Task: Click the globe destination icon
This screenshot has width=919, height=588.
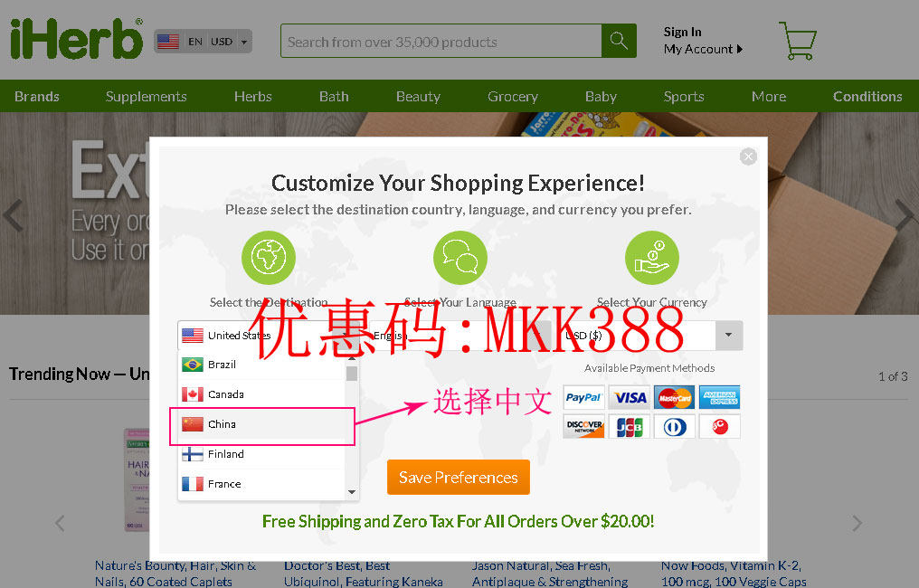Action: pyautogui.click(x=269, y=257)
